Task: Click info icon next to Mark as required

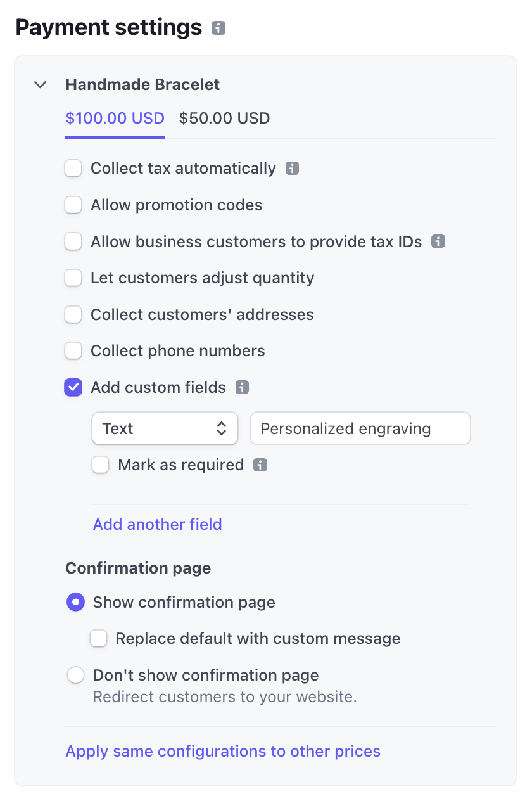Action: coord(260,465)
